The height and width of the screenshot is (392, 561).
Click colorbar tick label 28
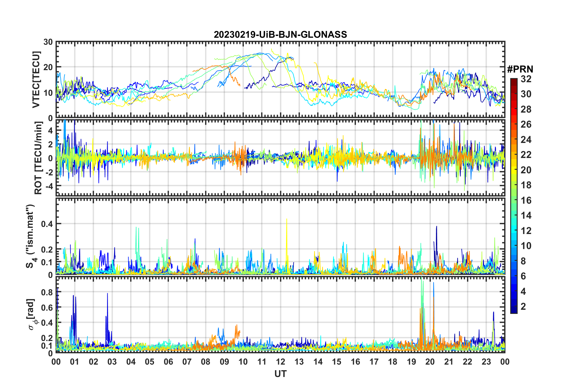point(526,109)
